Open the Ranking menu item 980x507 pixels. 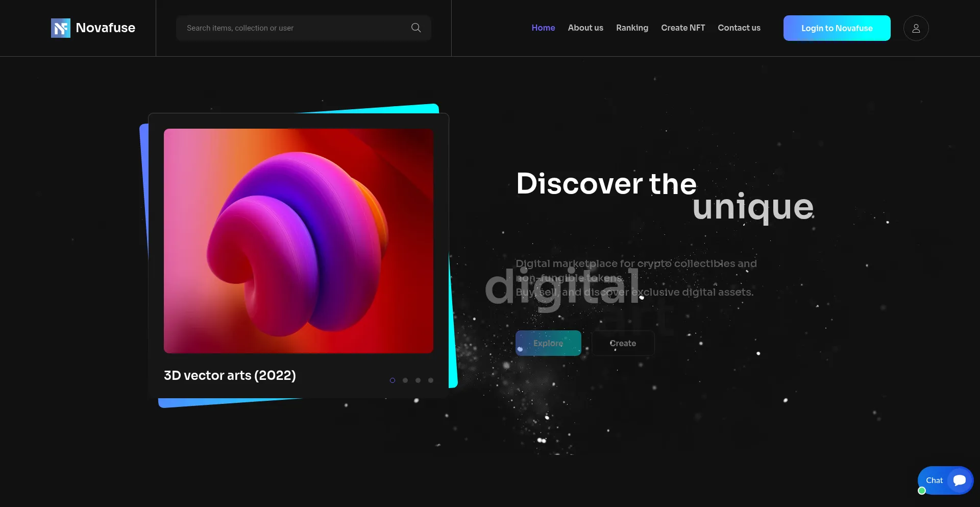[632, 28]
